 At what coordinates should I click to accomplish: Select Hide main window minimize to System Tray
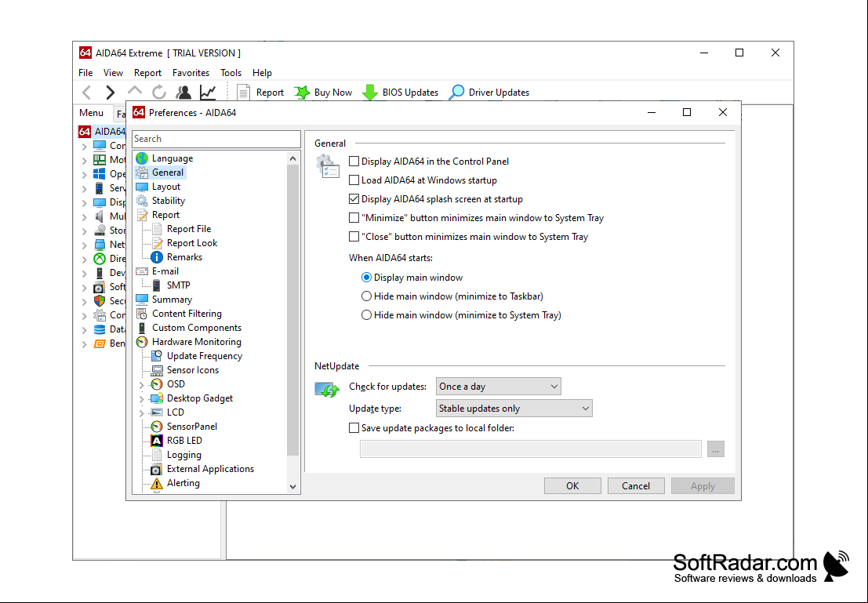[x=366, y=315]
